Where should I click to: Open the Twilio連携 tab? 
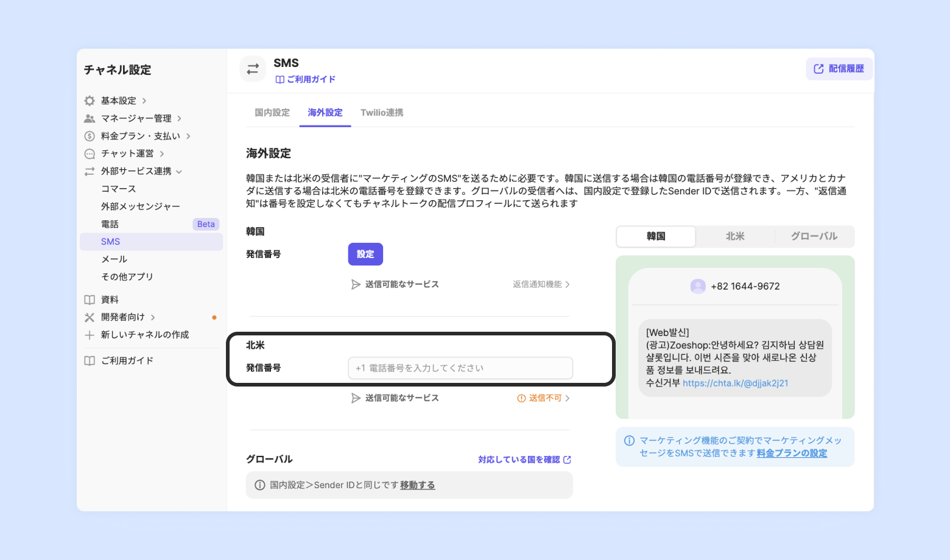tap(382, 113)
